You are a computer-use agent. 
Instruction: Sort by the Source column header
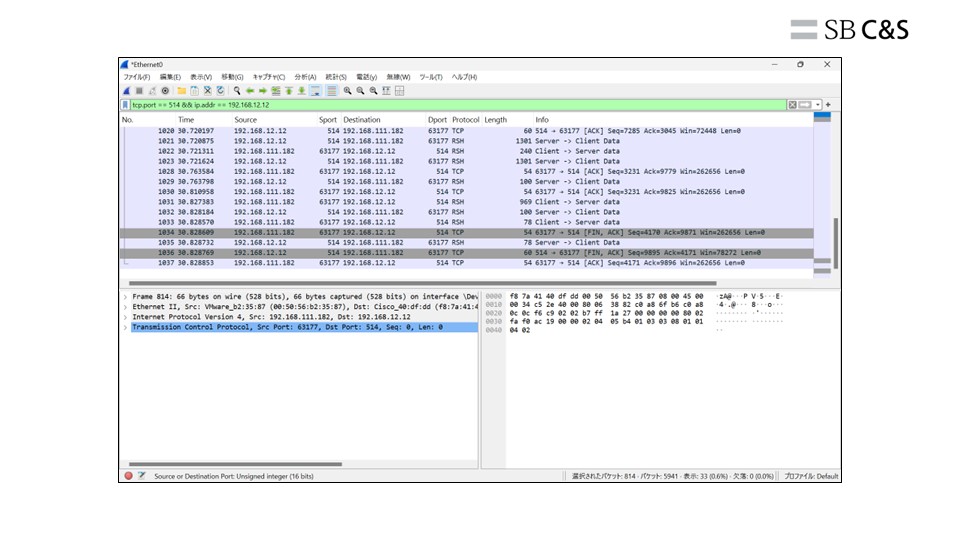[x=246, y=120]
